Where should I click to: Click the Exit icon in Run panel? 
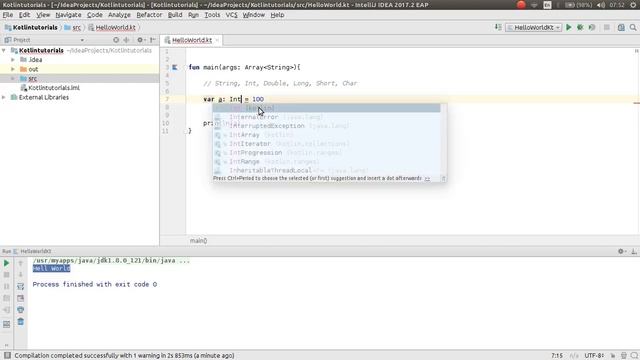click(7, 310)
